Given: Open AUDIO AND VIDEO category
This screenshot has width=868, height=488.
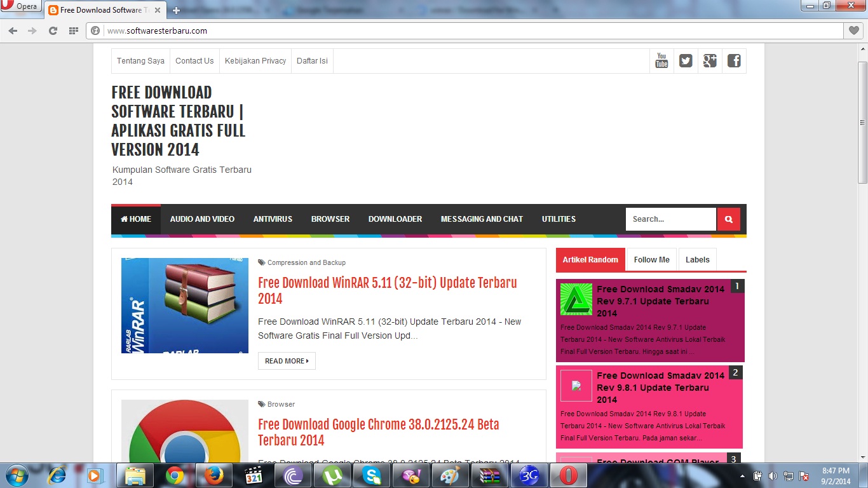Looking at the screenshot, I should 202,219.
